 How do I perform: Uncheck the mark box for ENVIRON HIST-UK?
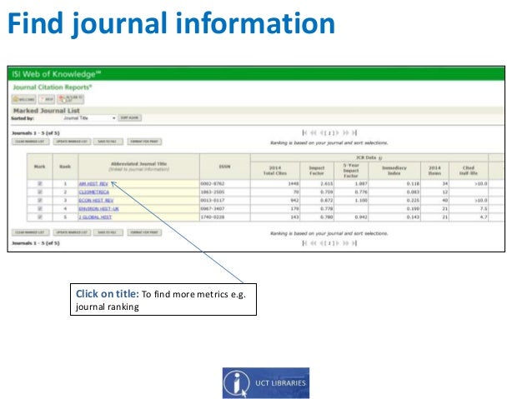coord(40,208)
